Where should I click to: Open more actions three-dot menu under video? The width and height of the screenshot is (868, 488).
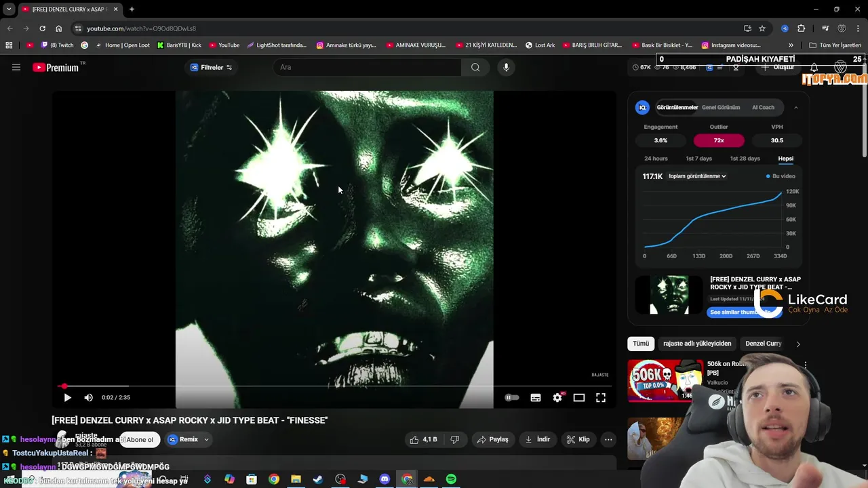click(608, 439)
